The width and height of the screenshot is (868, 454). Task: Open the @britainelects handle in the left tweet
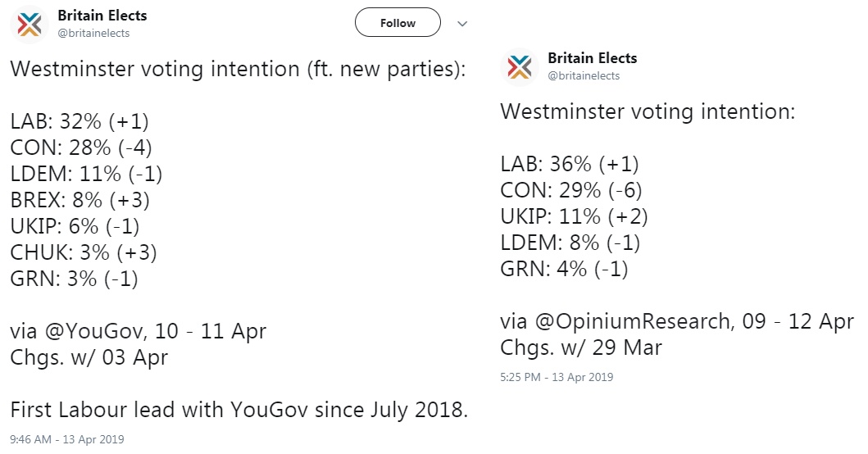(93, 34)
